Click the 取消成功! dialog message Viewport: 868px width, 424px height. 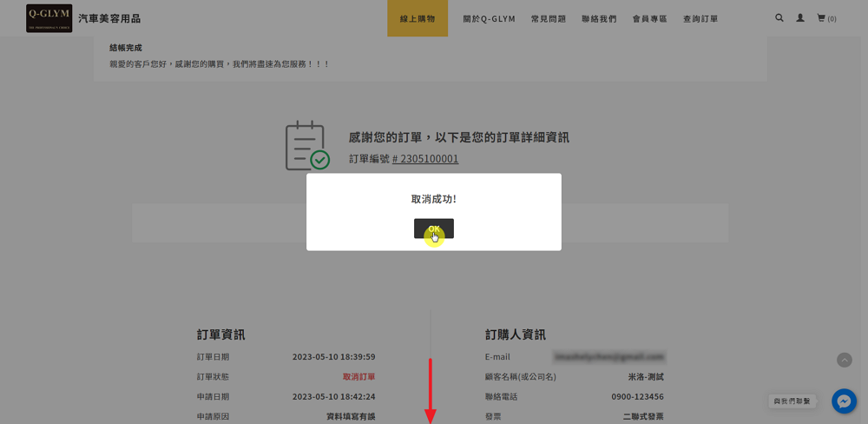point(433,199)
